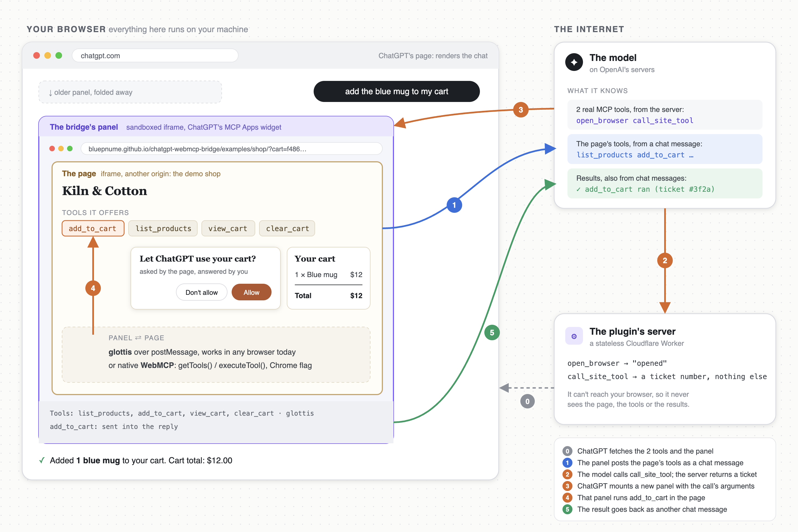
Task: Click the bluepnume.github.io URL bar in bridge panel
Action: click(x=231, y=149)
